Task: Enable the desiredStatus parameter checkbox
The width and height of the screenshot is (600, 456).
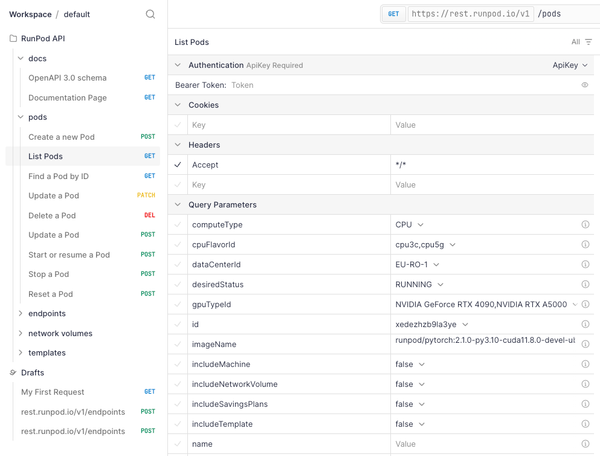Action: [178, 285]
